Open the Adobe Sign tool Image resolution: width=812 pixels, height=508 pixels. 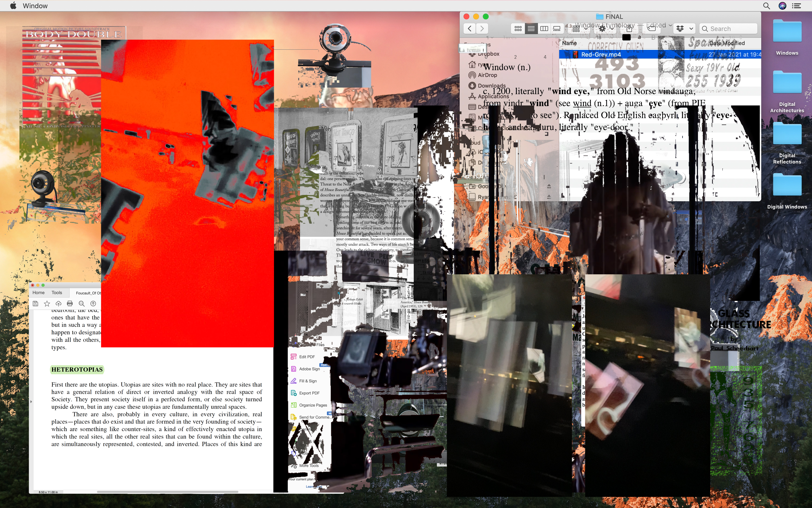point(306,369)
